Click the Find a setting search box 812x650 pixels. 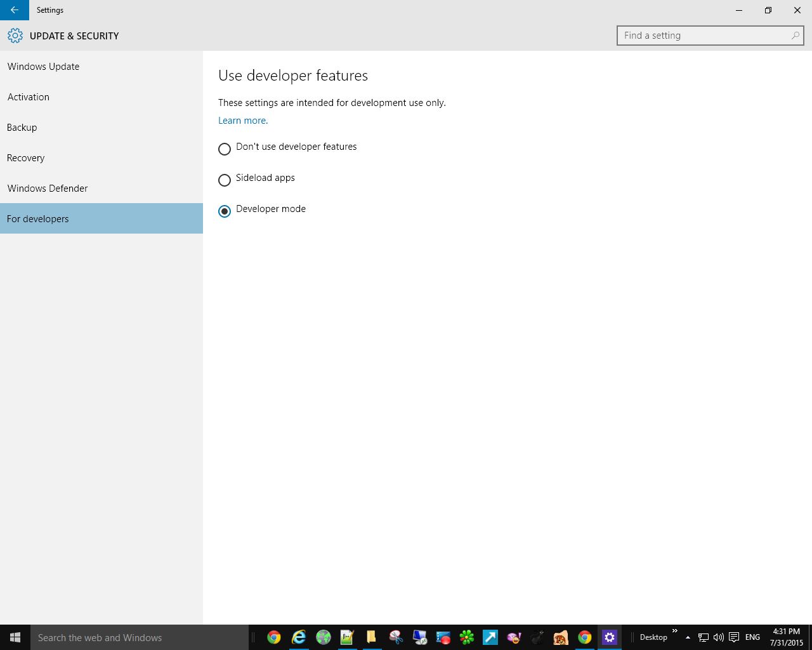tap(704, 36)
